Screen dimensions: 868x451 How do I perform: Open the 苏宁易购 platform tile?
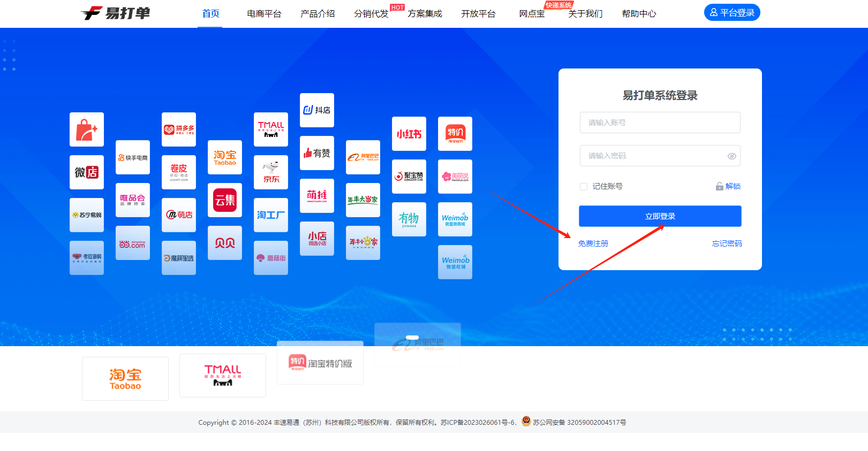87,215
